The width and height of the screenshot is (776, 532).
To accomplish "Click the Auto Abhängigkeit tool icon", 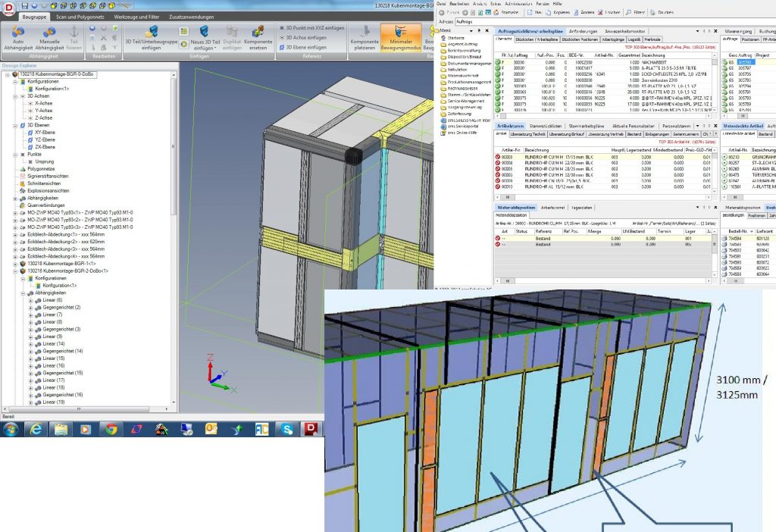I will (18, 30).
